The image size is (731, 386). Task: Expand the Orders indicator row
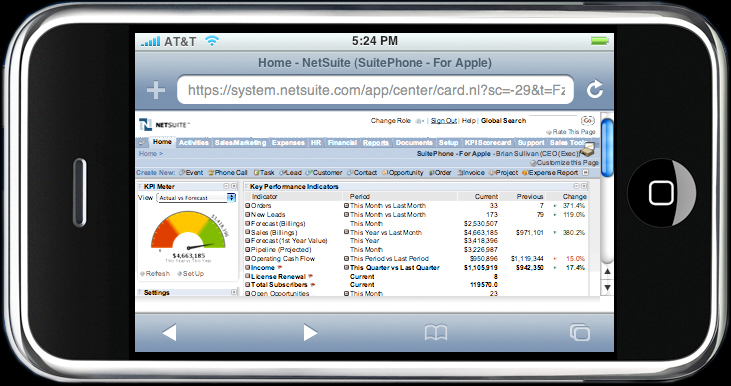248,206
